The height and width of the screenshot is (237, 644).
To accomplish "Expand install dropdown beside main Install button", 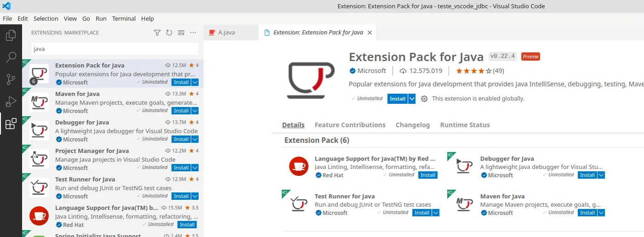I will (412, 99).
